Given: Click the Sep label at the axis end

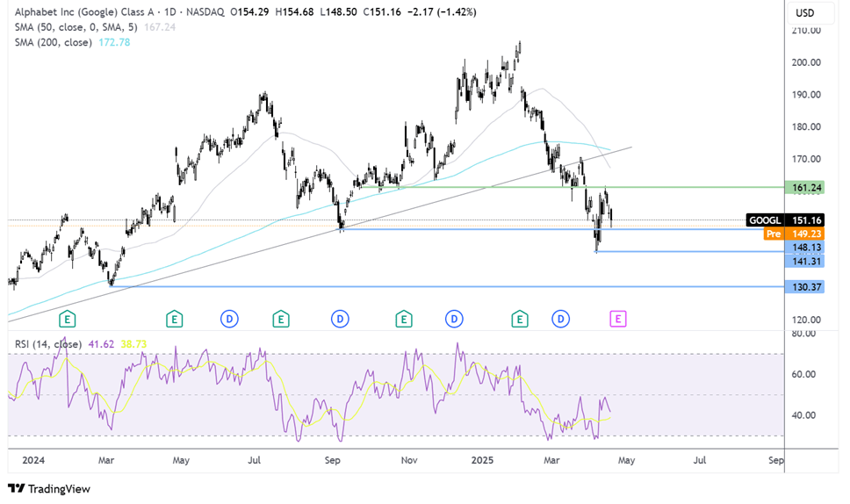Looking at the screenshot, I should click(x=775, y=460).
